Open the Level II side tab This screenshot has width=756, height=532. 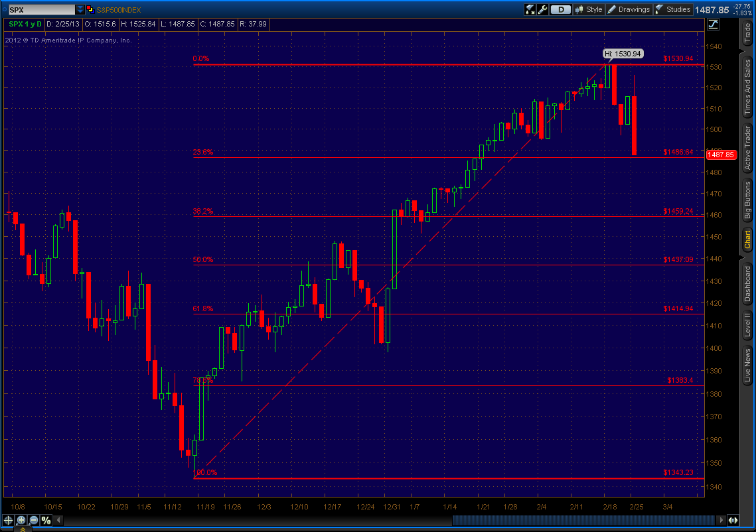click(x=747, y=324)
